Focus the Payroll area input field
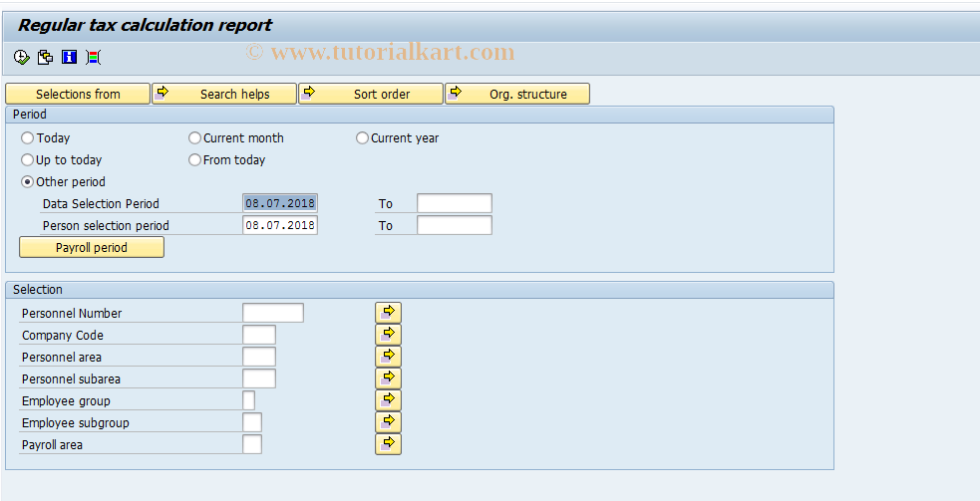The width and height of the screenshot is (980, 501). 252,444
